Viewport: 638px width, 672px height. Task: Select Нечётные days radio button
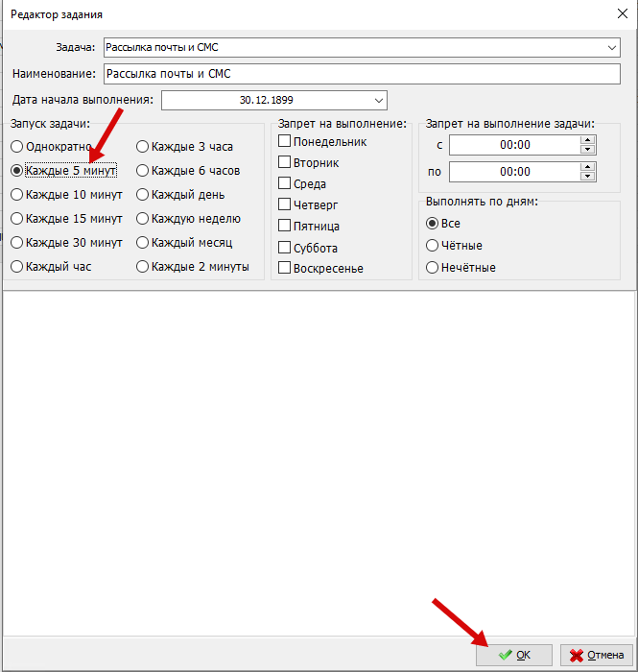433,267
